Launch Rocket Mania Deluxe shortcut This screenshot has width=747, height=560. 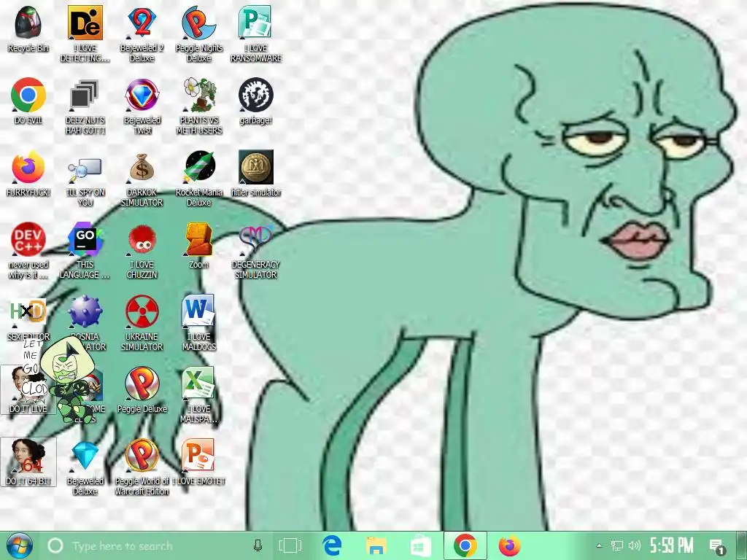(x=198, y=178)
